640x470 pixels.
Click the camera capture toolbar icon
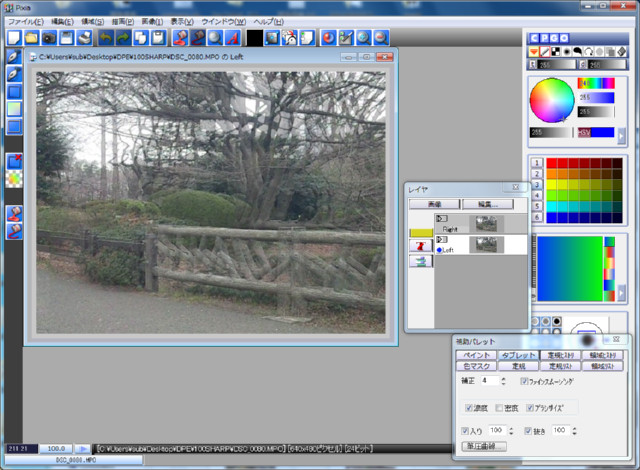coord(49,38)
